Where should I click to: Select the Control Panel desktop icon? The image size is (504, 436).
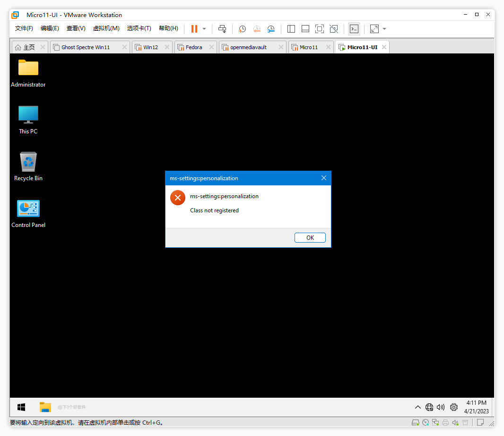(28, 214)
